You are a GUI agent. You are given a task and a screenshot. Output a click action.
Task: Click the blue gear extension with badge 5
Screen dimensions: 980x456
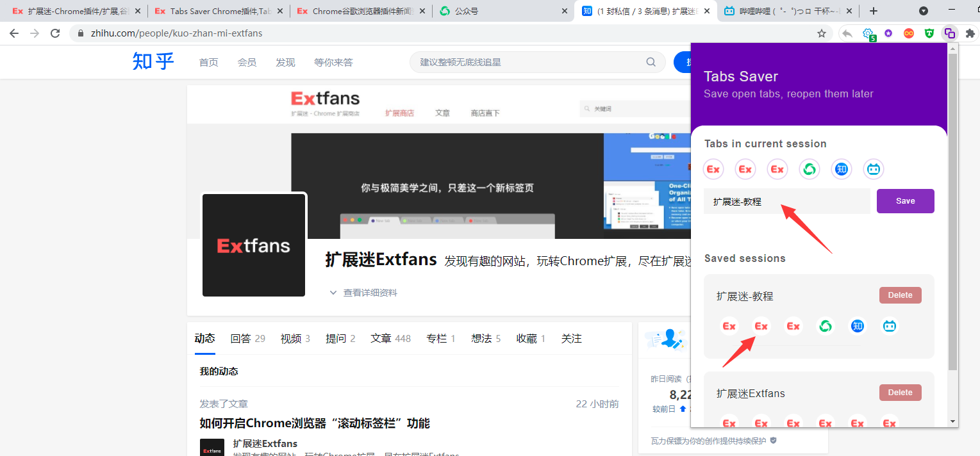[868, 34]
